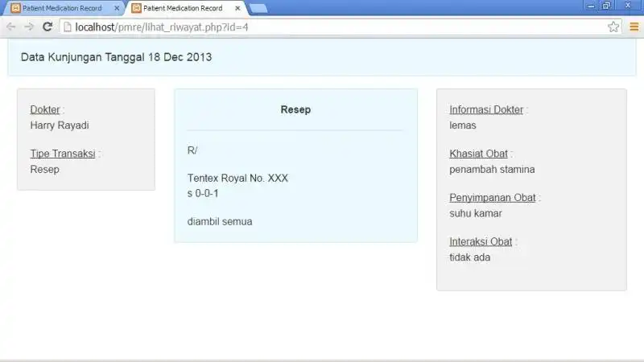The image size is (644, 362).
Task: Minimize the browser window
Action: (591, 6)
